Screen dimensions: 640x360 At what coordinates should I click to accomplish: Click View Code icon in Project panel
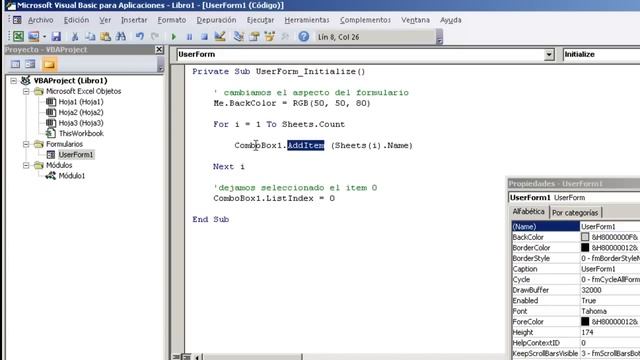(15, 64)
